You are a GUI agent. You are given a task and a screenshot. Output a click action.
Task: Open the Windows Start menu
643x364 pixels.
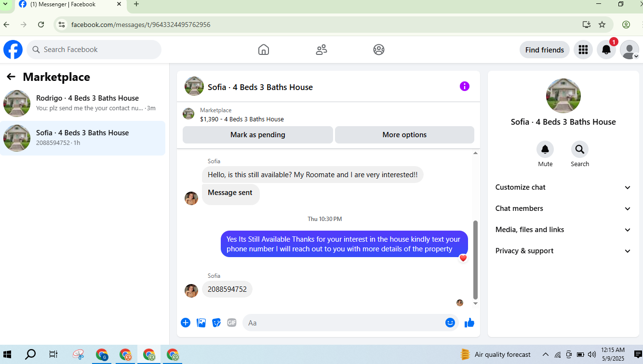click(7, 355)
